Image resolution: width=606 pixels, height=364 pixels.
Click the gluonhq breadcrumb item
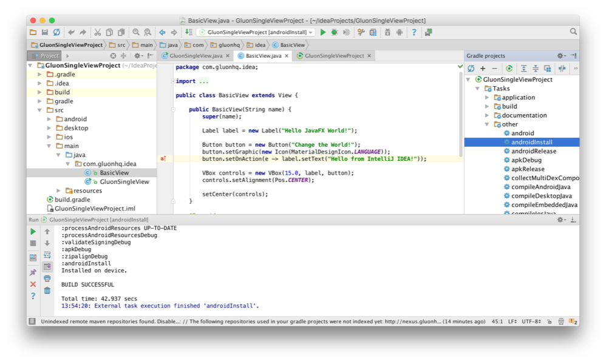225,45
